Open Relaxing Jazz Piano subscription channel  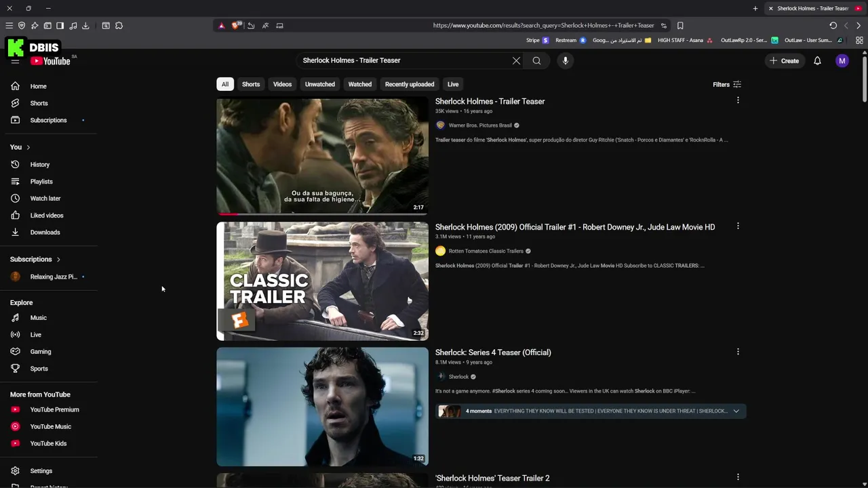49,277
